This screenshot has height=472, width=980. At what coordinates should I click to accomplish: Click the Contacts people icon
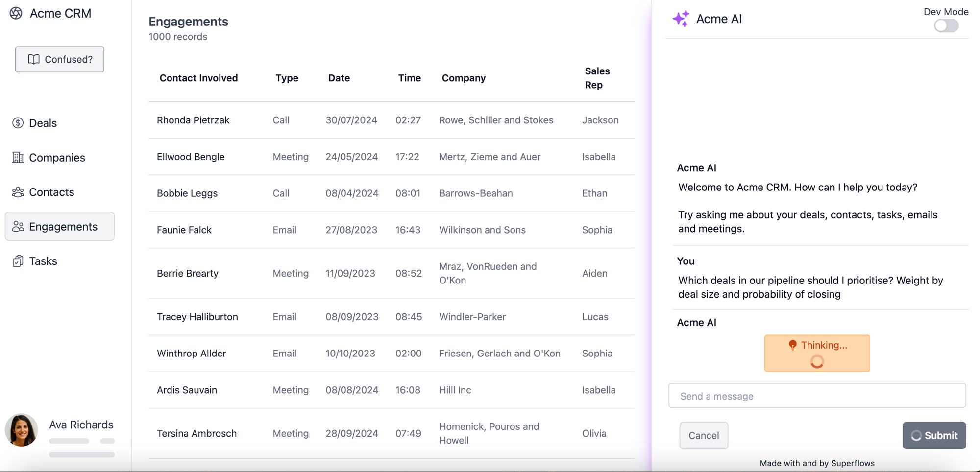[x=18, y=192]
